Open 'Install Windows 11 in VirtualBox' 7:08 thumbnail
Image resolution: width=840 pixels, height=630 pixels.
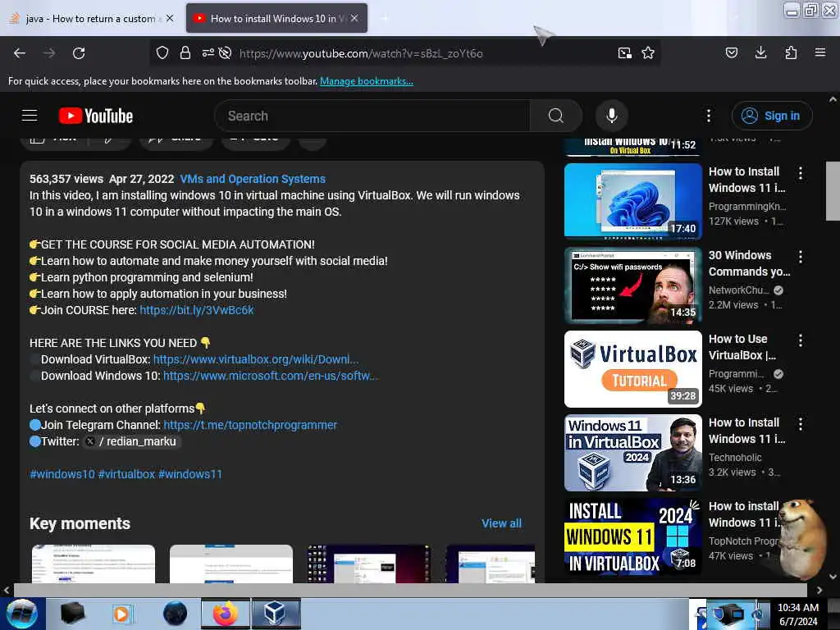tap(632, 536)
